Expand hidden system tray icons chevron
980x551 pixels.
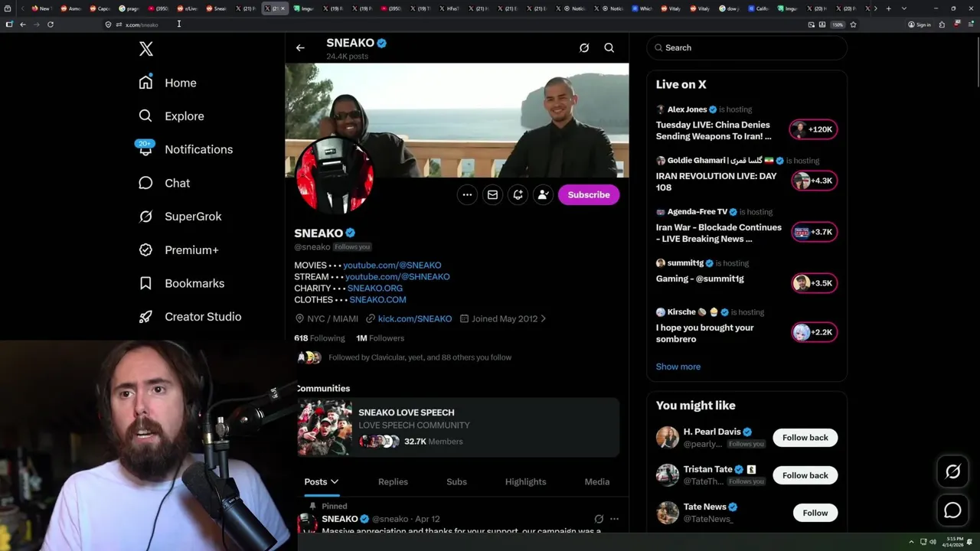tap(911, 542)
